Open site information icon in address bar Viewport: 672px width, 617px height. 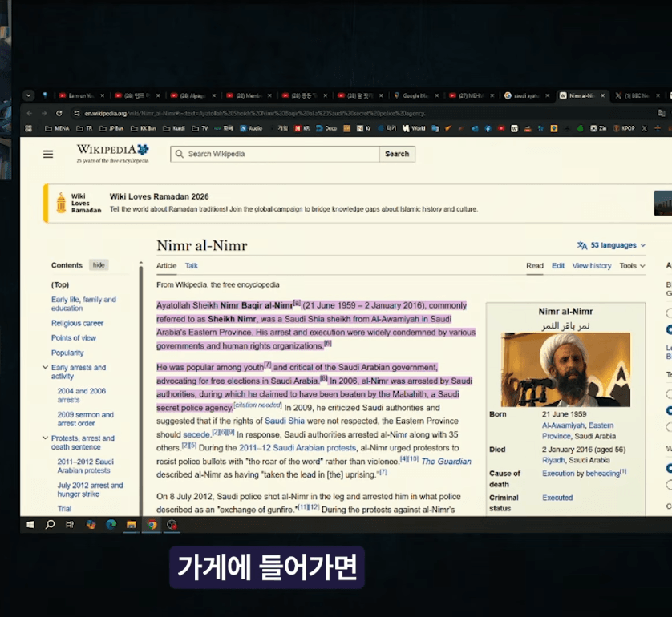(77, 113)
